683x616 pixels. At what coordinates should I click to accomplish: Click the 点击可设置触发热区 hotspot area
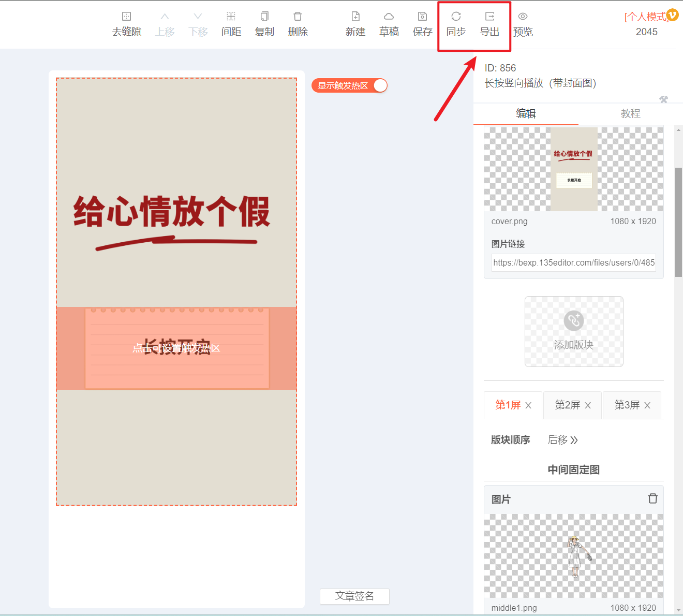[176, 348]
